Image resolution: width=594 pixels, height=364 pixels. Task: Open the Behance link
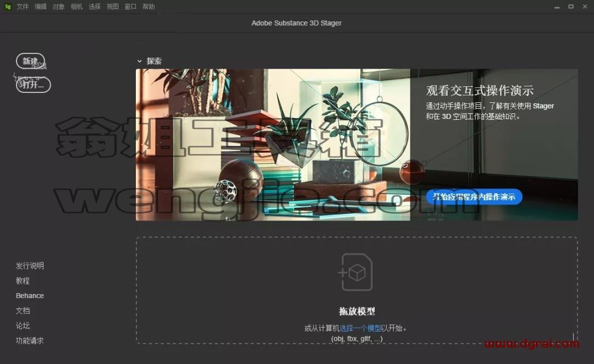[x=30, y=295]
